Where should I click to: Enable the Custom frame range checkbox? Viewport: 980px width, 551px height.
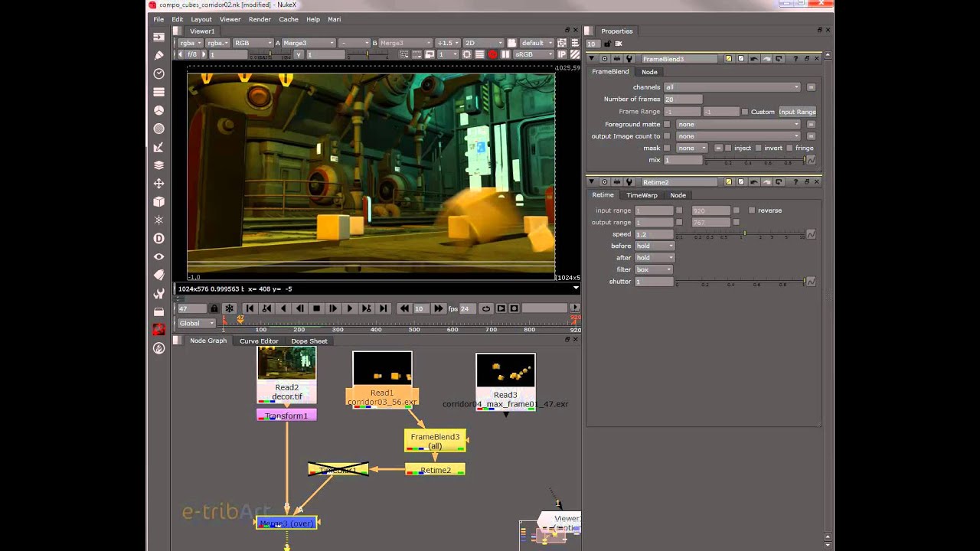745,112
